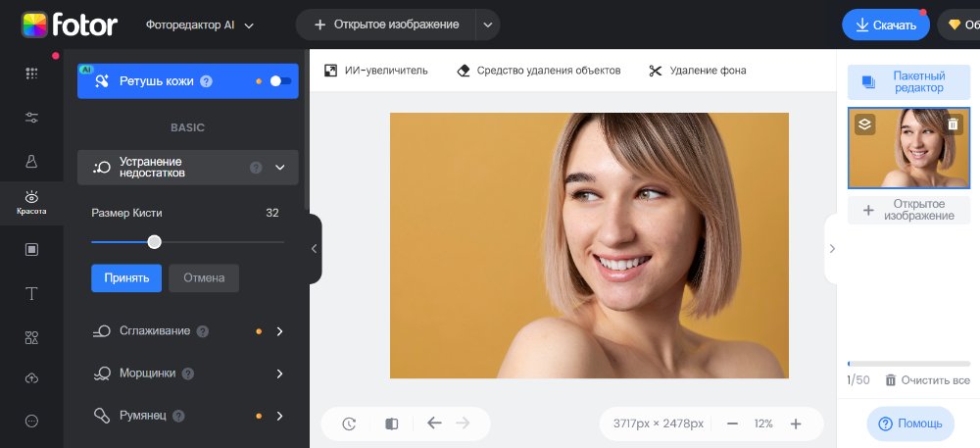Collapse the Устранение недостатков section

tap(280, 168)
